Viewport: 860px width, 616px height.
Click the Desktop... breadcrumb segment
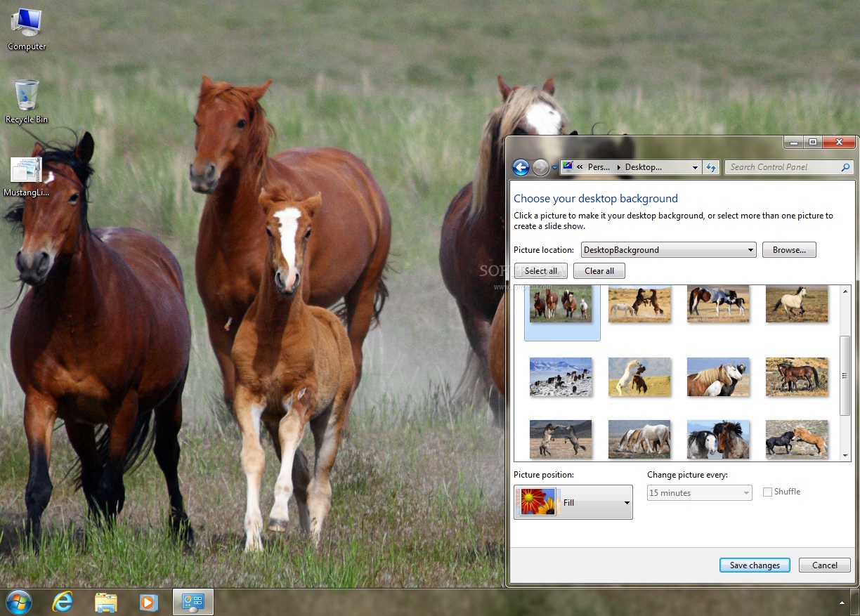pyautogui.click(x=643, y=167)
